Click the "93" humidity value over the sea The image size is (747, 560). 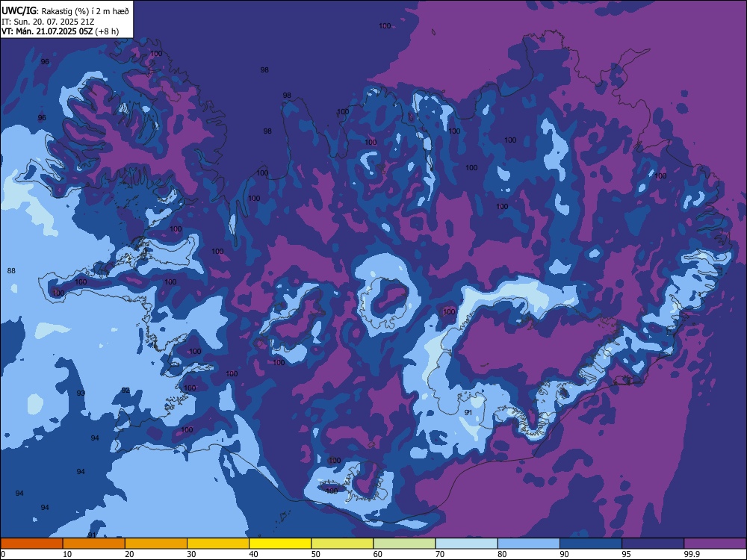[81, 393]
